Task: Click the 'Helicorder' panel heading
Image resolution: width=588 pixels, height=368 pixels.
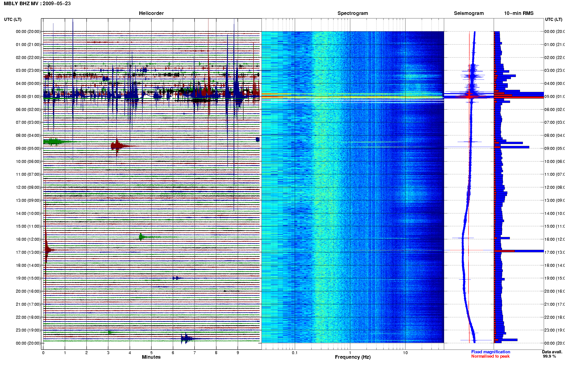Action: point(151,13)
